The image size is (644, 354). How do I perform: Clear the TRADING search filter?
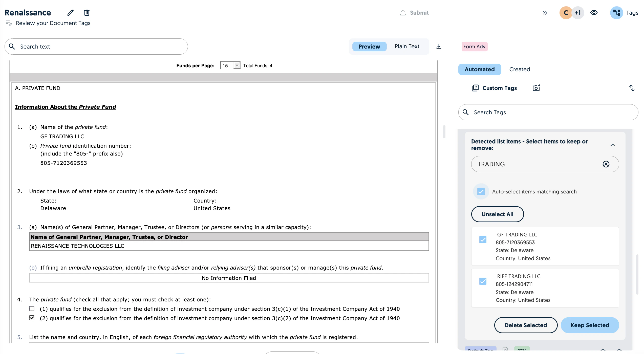(606, 164)
